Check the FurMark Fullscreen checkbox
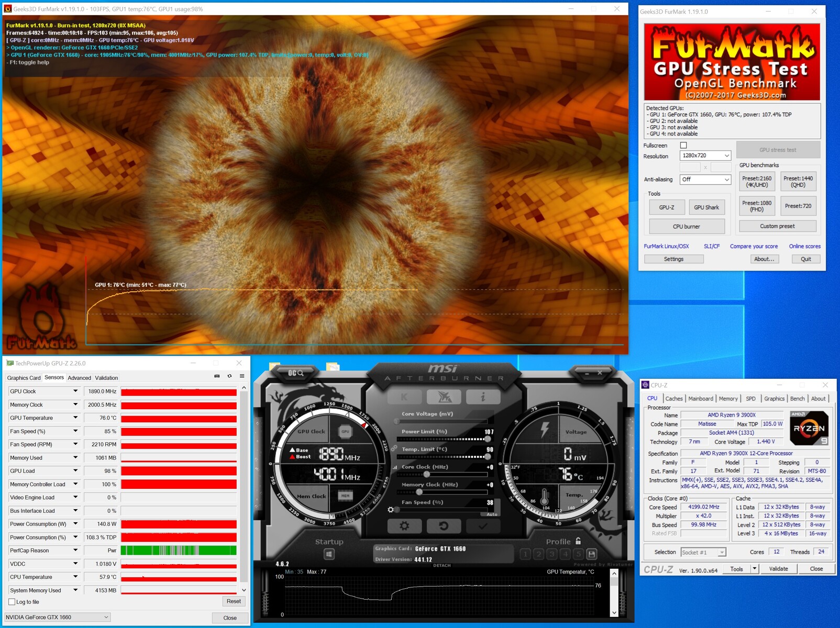The height and width of the screenshot is (628, 840). [683, 145]
